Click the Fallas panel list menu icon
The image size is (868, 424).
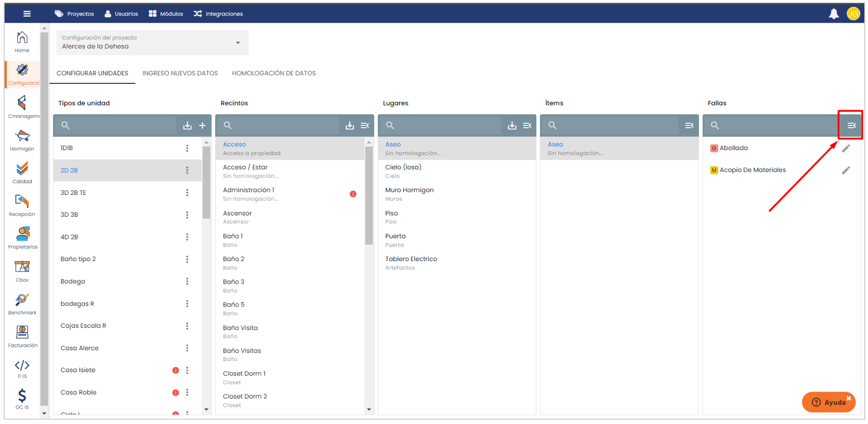click(x=851, y=125)
